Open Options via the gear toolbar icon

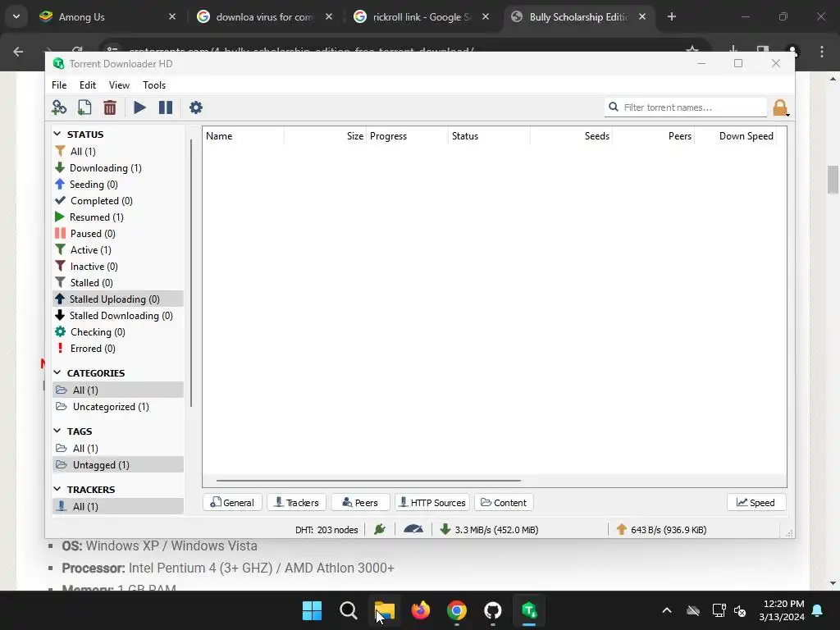[x=196, y=107]
